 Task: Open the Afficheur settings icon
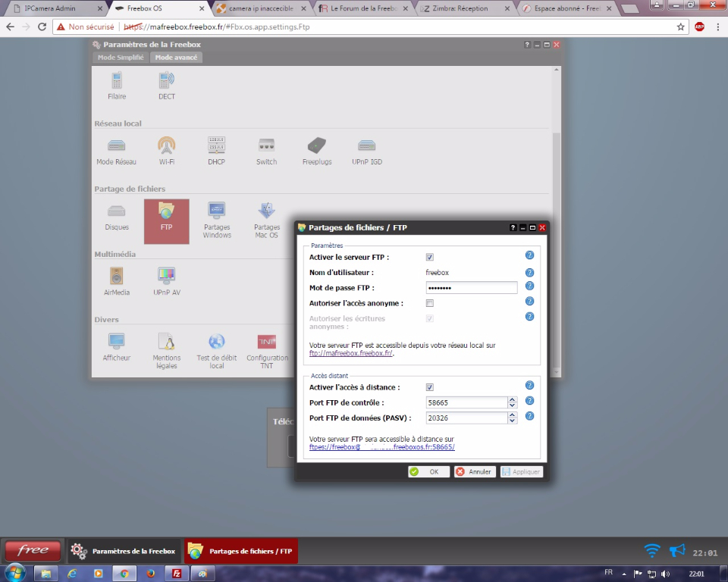click(117, 347)
